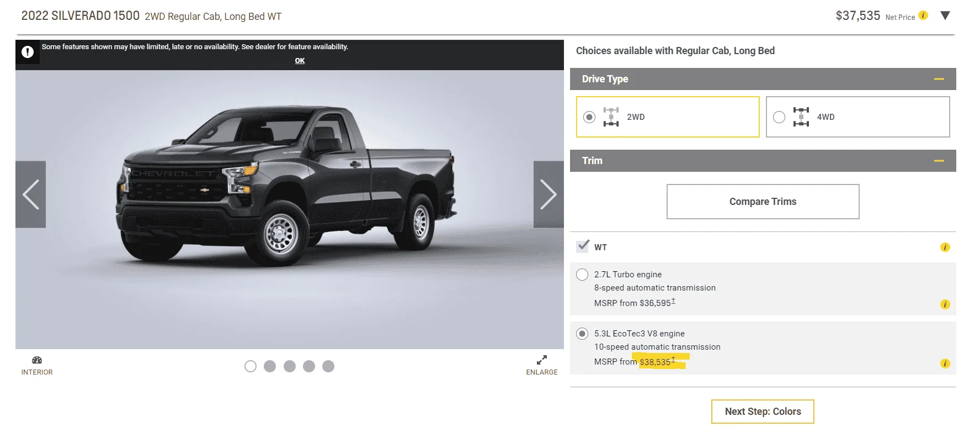This screenshot has height=432, width=980.
Task: Click MSRP from $36,595 text
Action: (635, 303)
